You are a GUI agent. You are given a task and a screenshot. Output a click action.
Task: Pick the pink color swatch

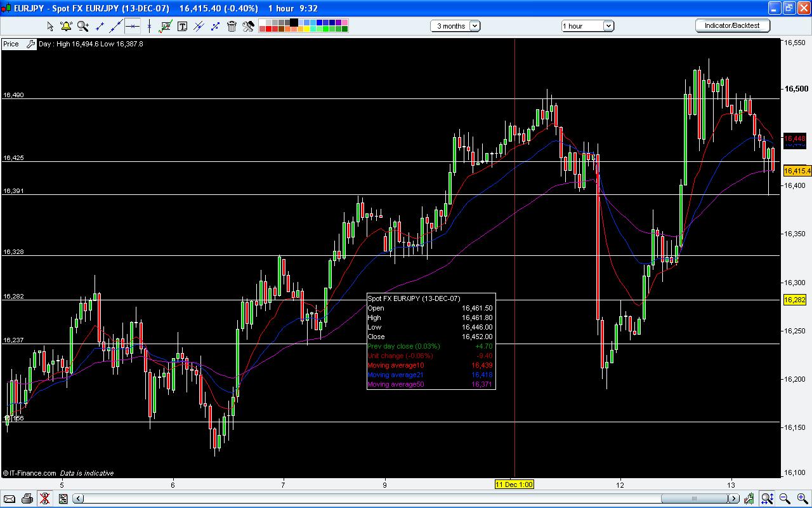click(344, 22)
